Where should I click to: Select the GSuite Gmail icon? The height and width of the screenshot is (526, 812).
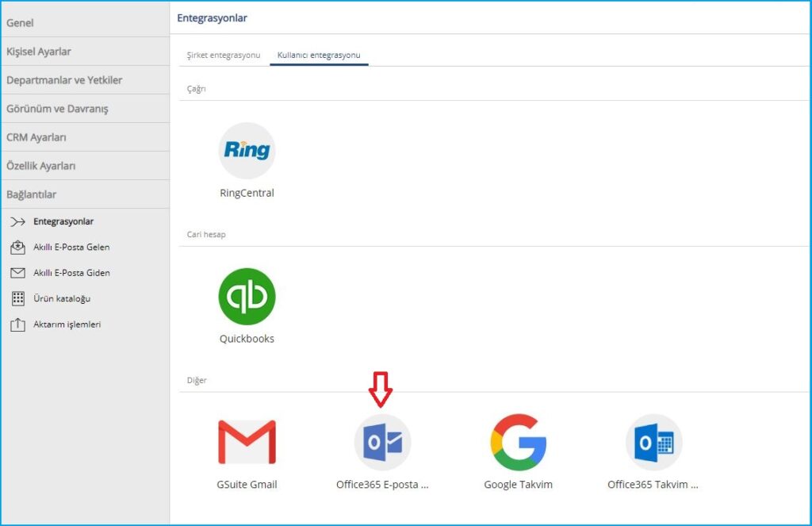247,442
